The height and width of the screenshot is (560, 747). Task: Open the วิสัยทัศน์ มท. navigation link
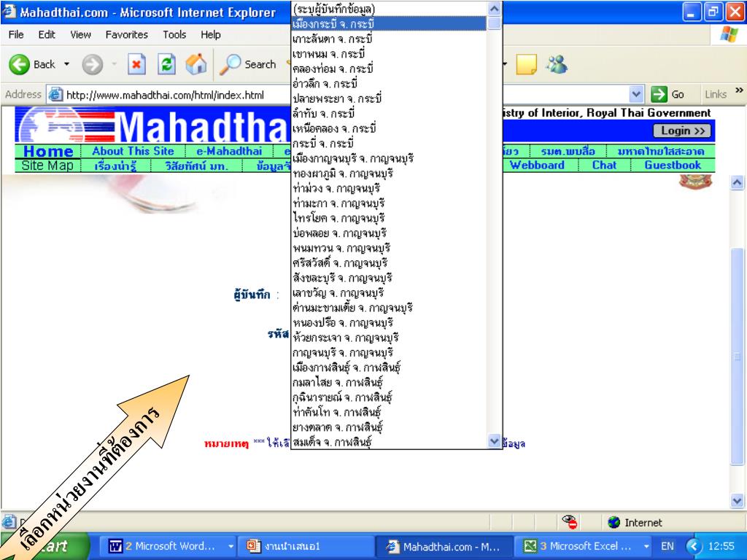[x=197, y=166]
